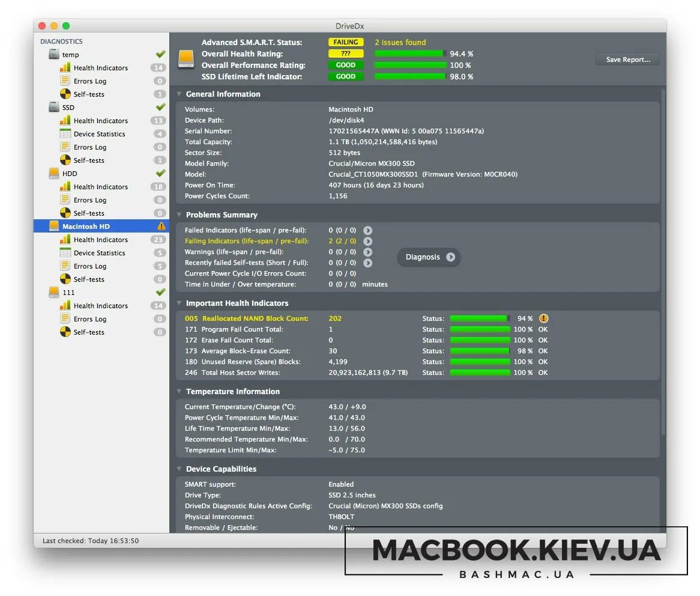Select the Device Statistics icon under SSD
This screenshot has width=700, height=596.
point(64,133)
